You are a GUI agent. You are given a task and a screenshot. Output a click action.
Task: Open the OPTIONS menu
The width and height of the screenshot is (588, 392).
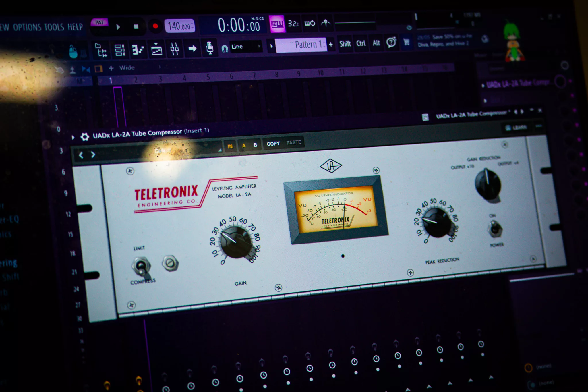(x=27, y=27)
